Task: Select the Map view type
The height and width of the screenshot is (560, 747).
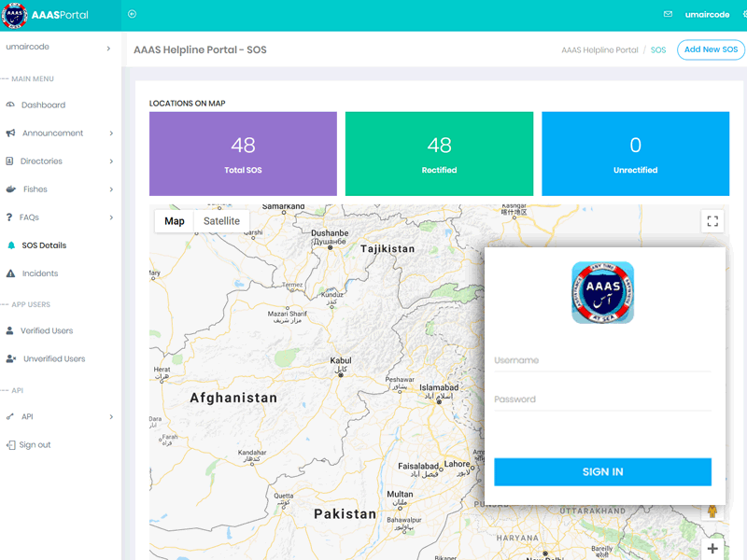Action: pos(175,221)
